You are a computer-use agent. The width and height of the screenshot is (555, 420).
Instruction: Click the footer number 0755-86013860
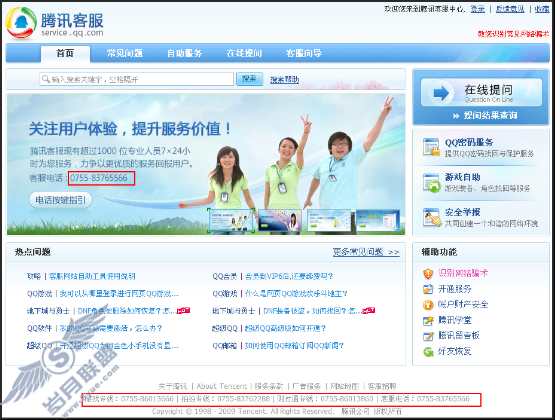[x=347, y=399]
